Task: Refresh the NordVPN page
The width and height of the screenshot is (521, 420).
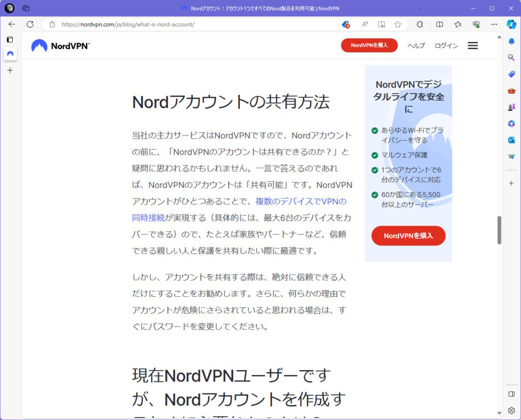Action: [x=30, y=24]
